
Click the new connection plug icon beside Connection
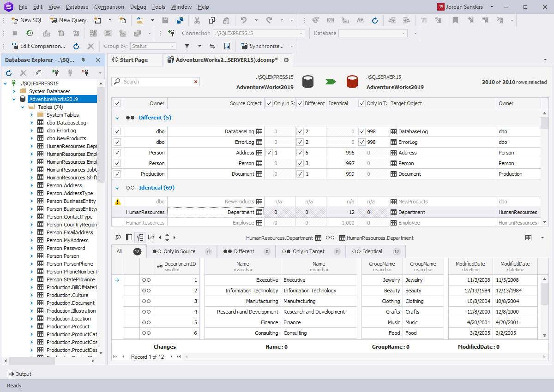pos(171,33)
